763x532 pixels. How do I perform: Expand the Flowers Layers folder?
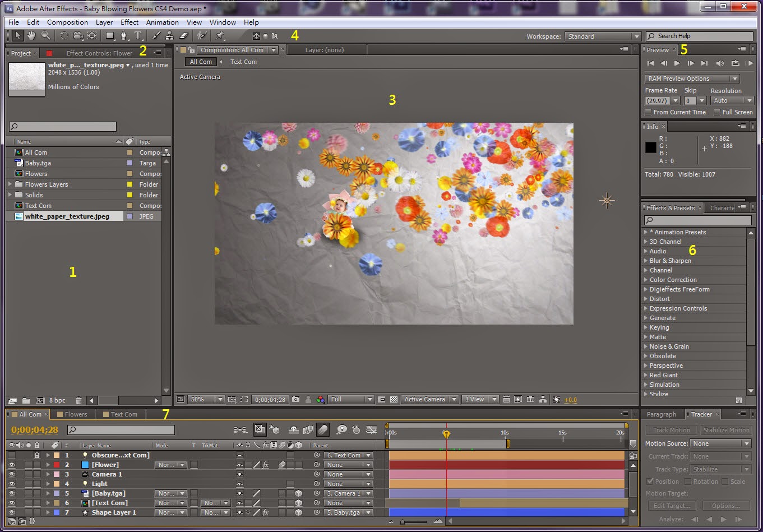click(x=10, y=184)
